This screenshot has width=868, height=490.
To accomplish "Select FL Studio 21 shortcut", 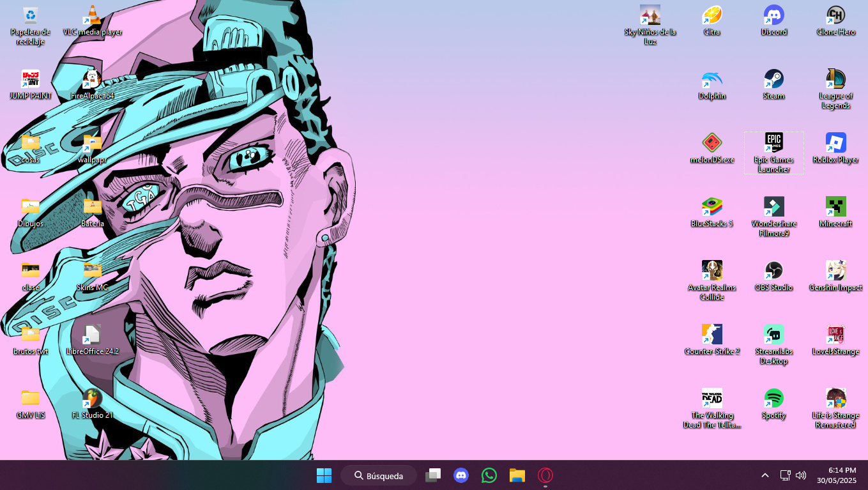I will [93, 404].
